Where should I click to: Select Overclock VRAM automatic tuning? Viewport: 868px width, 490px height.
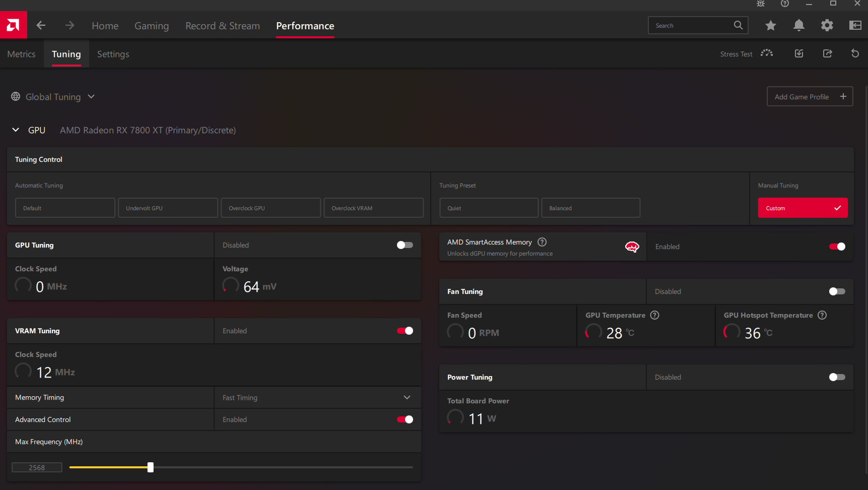point(373,208)
